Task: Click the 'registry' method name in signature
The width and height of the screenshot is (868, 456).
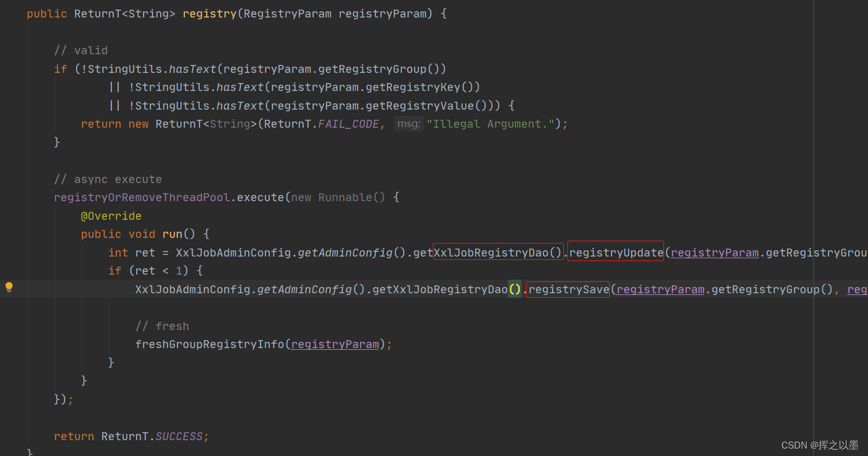Action: pos(210,14)
